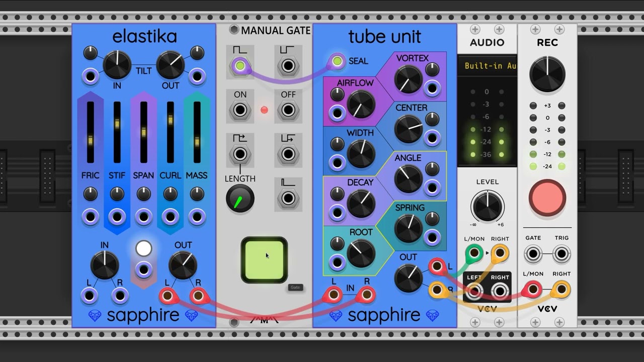The width and height of the screenshot is (644, 362).
Task: Click the Audio module LEVEL knob
Action: pyautogui.click(x=487, y=207)
